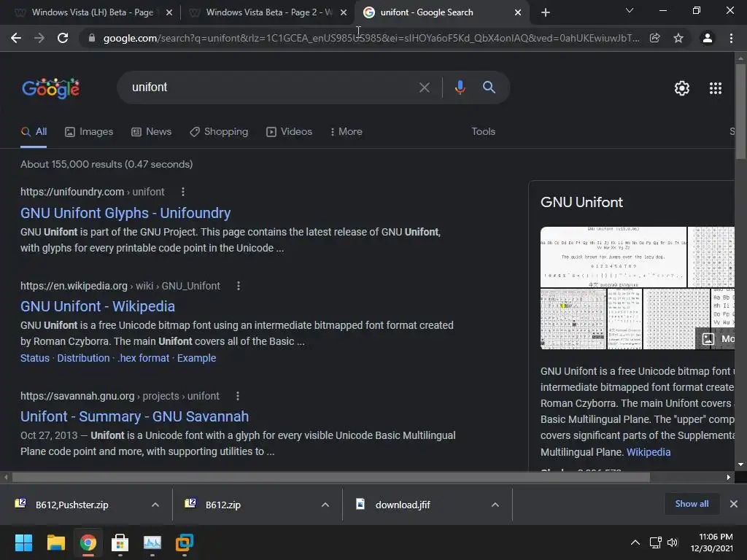Switch to Windows Vista (LH) Beta tab
Image resolution: width=747 pixels, height=560 pixels.
coord(93,12)
